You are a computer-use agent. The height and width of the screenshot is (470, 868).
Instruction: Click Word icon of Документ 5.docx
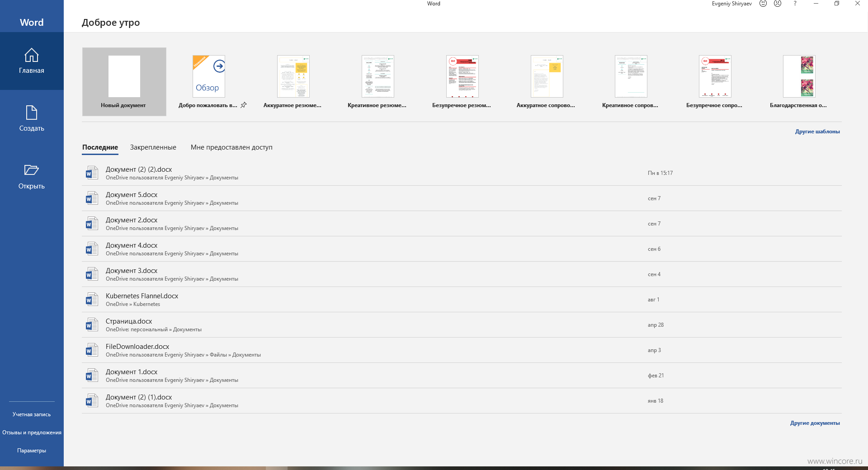(92, 198)
